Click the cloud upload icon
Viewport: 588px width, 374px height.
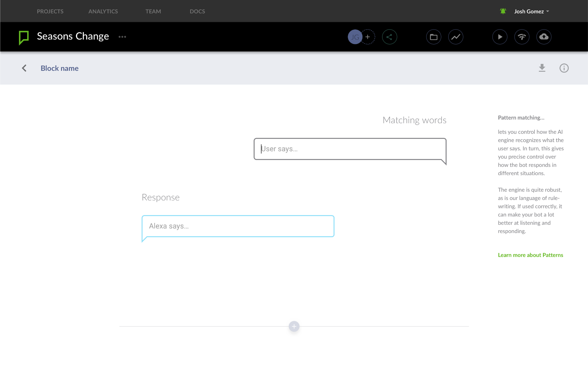(x=544, y=37)
